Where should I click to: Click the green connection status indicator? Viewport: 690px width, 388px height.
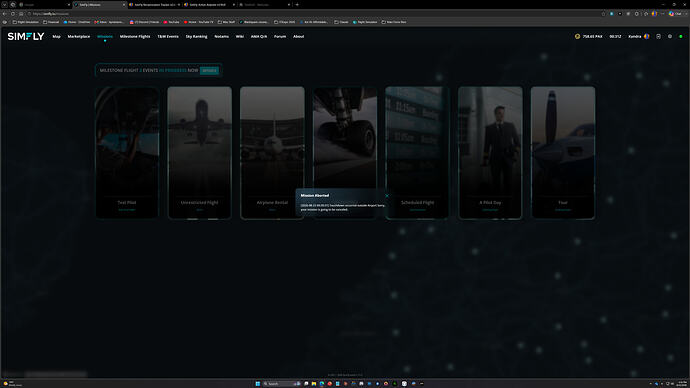[681, 37]
